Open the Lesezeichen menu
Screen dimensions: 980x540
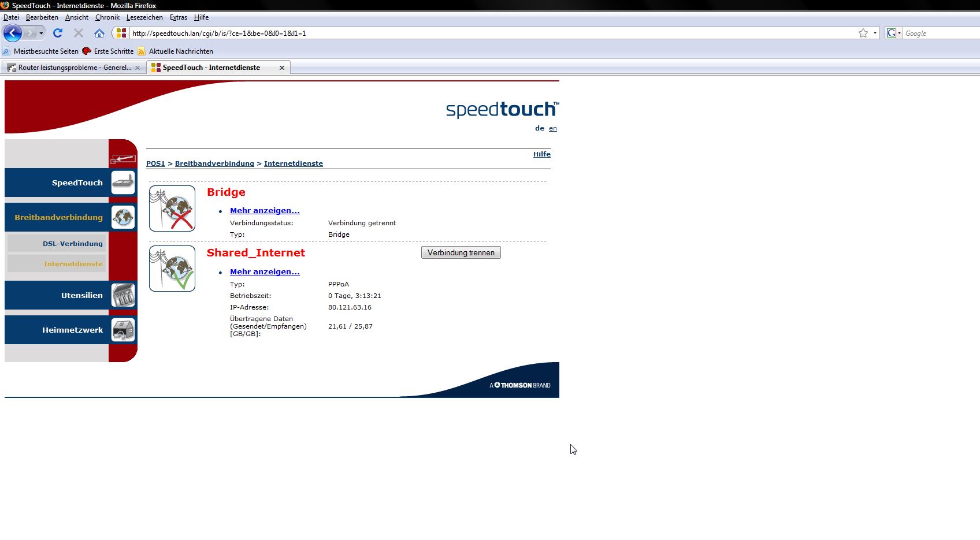[x=144, y=17]
